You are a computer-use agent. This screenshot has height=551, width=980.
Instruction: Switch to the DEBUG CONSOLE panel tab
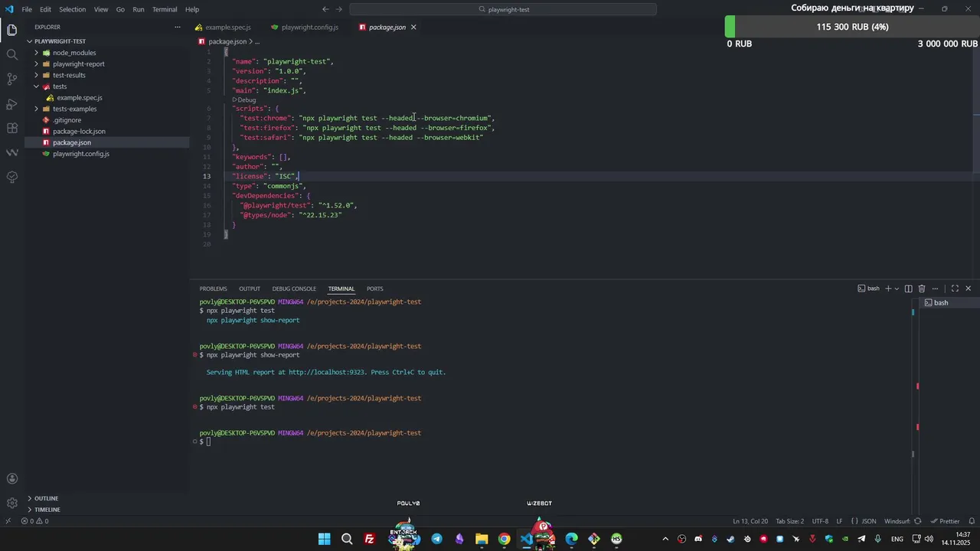(x=294, y=289)
